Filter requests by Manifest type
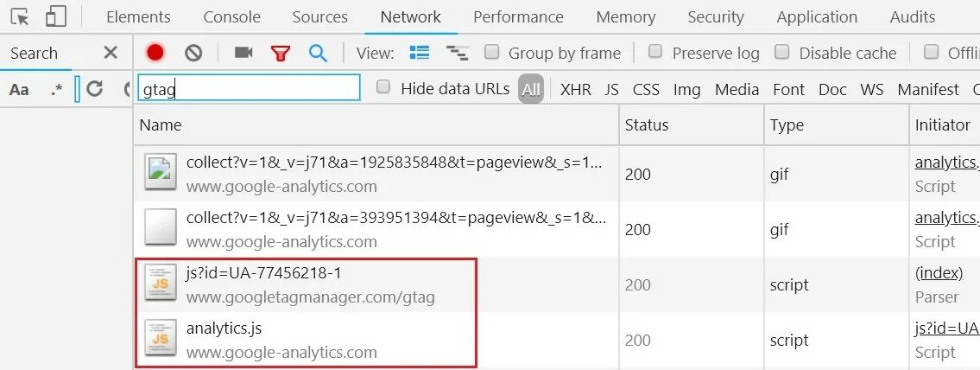This screenshot has width=980, height=370. (928, 90)
